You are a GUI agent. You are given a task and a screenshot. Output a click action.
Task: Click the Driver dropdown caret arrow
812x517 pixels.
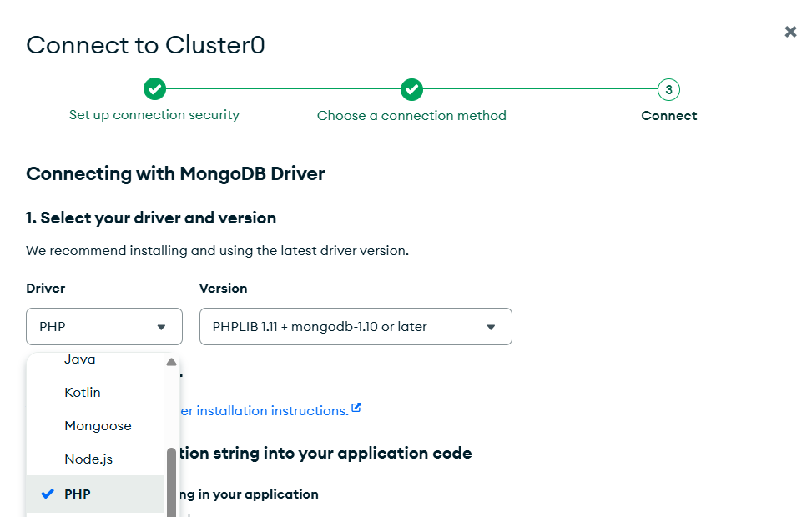[161, 327]
